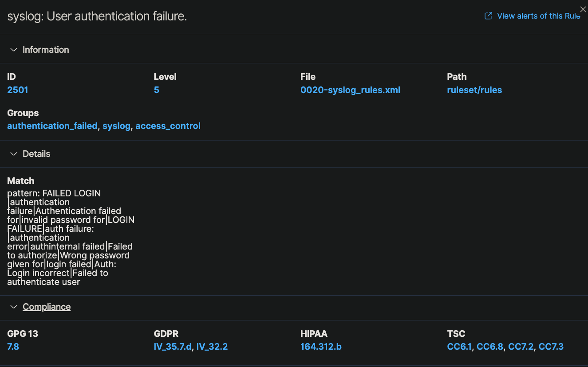Collapse the Details section chevron
This screenshot has height=367, width=588.
(13, 154)
